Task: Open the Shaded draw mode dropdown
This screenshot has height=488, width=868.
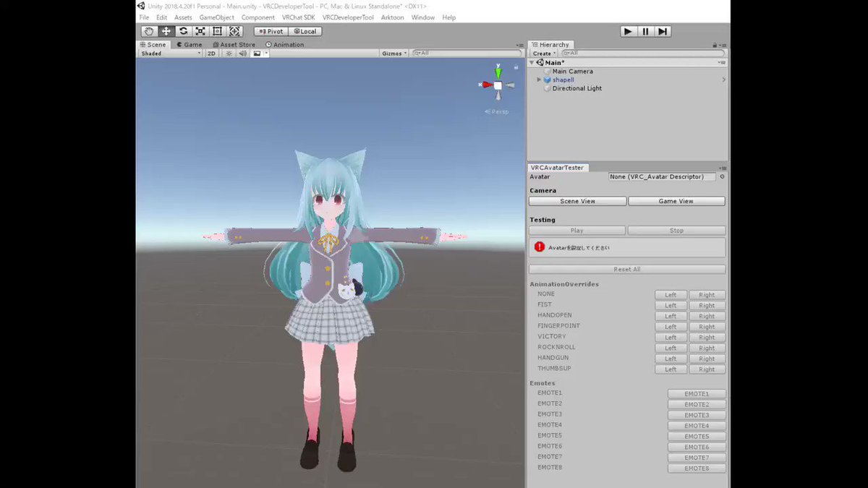Action: click(x=170, y=53)
